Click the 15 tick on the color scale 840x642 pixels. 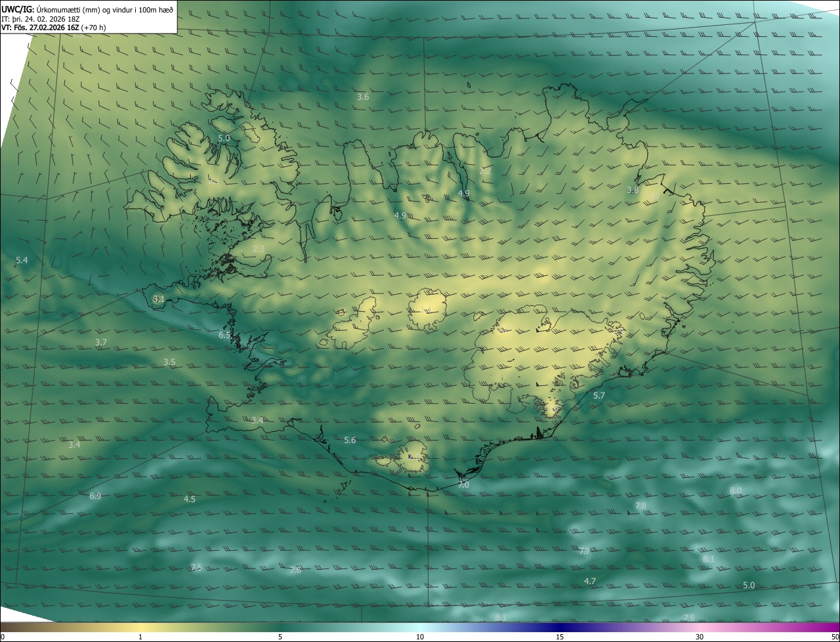point(560,637)
